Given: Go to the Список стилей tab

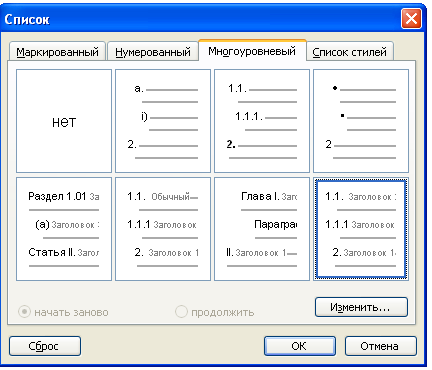Looking at the screenshot, I should pyautogui.click(x=350, y=52).
